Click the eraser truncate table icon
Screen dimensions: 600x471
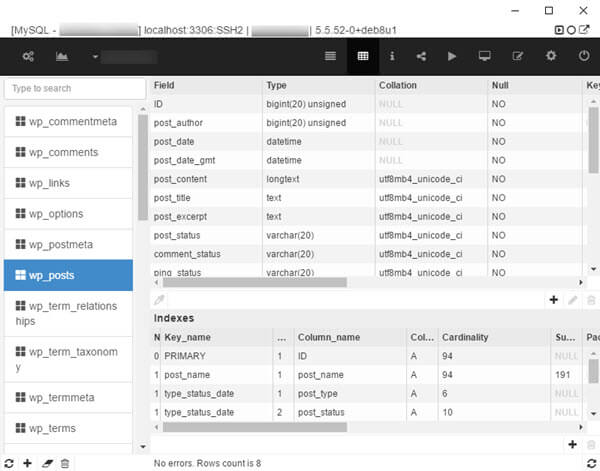click(47, 463)
